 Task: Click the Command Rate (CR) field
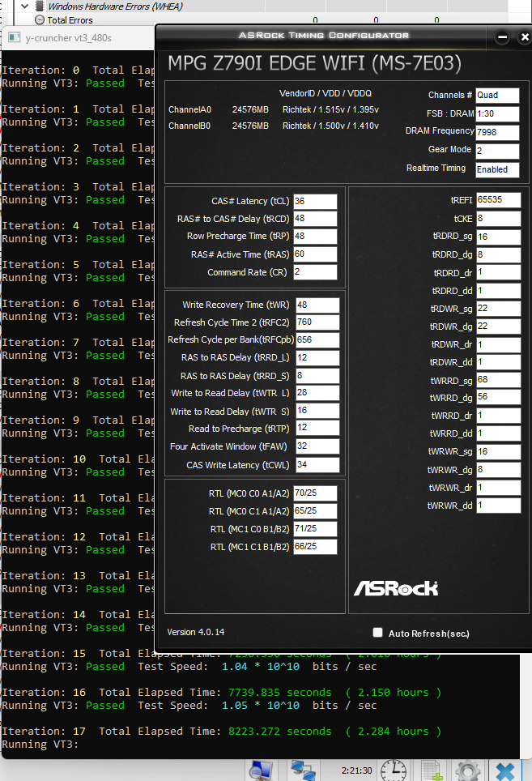[x=315, y=272]
